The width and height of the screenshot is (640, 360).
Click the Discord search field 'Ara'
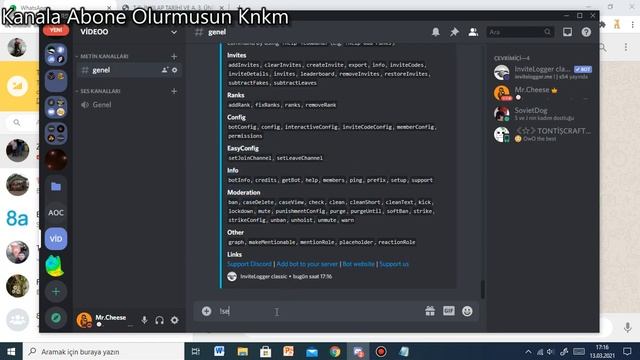coord(520,32)
